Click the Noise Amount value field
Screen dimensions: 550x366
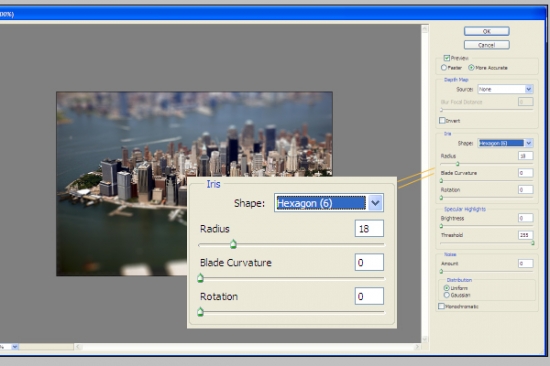tap(525, 263)
